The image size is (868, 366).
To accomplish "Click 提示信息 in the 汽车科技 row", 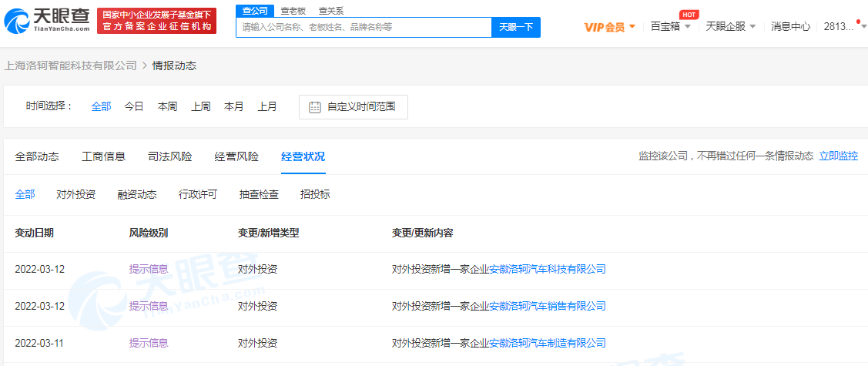I will click(149, 270).
